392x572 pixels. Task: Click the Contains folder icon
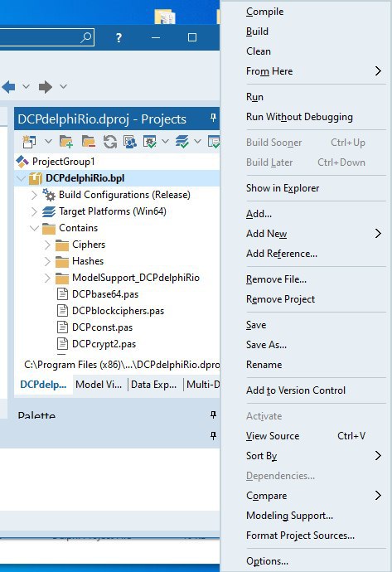(49, 228)
